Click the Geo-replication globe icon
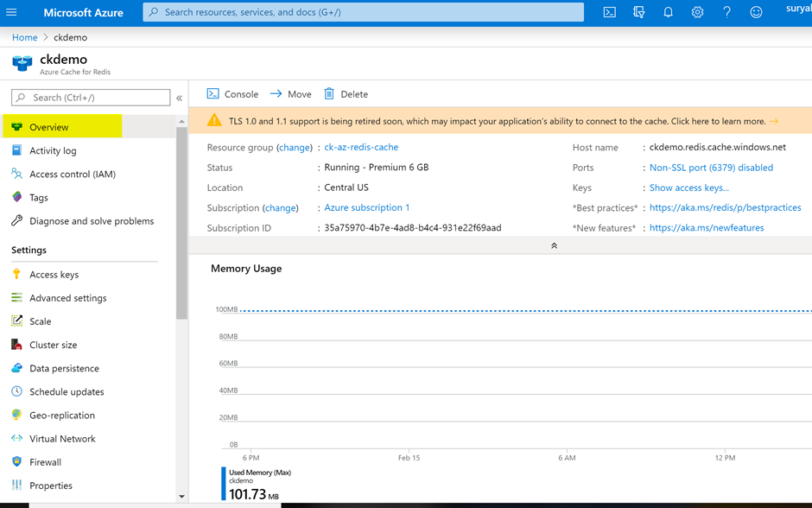812x508 pixels. 16,415
